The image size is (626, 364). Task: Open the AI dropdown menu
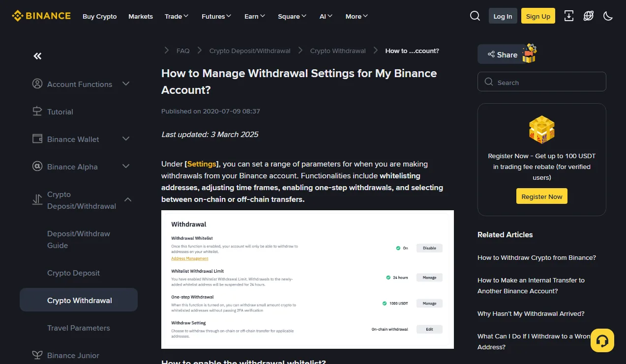(326, 16)
